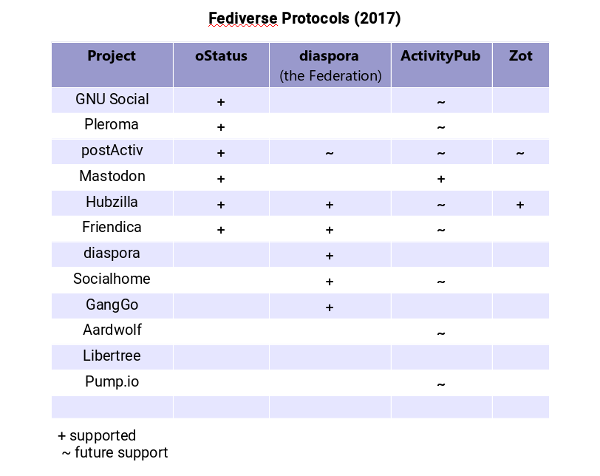
Task: Select the Pleroma project cell
Action: [x=112, y=125]
